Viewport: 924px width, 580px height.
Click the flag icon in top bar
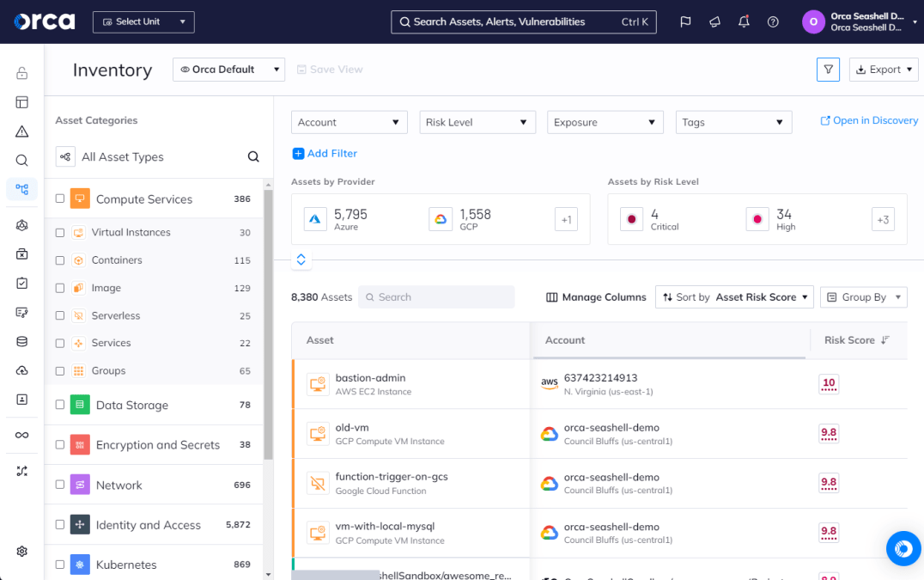pyautogui.click(x=685, y=22)
